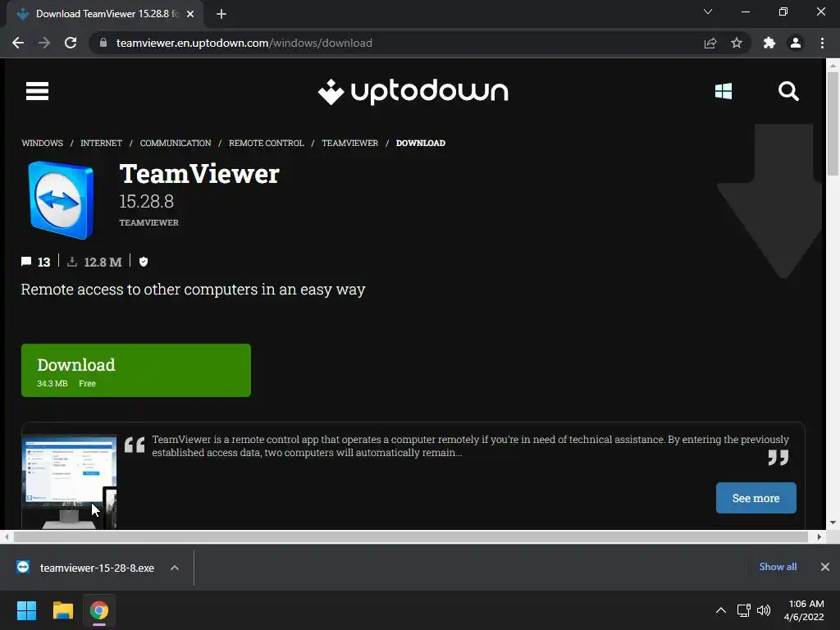Go to INTERNET breadcrumb
Image resolution: width=840 pixels, height=630 pixels.
point(101,143)
